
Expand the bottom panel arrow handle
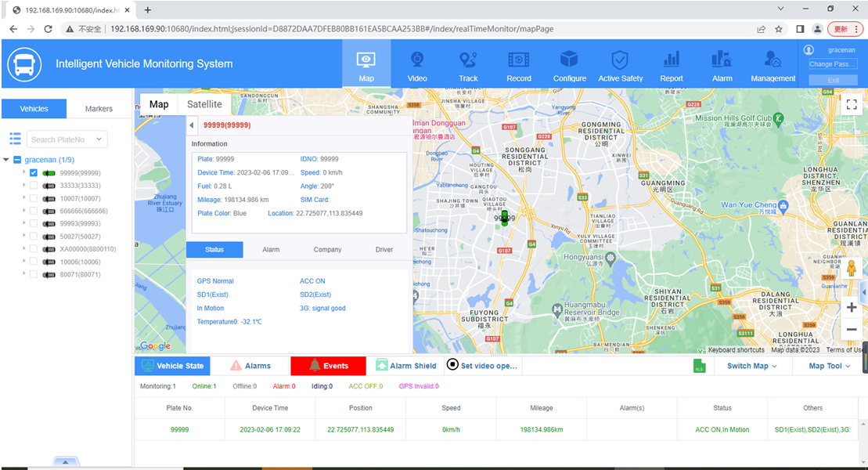(x=65, y=461)
